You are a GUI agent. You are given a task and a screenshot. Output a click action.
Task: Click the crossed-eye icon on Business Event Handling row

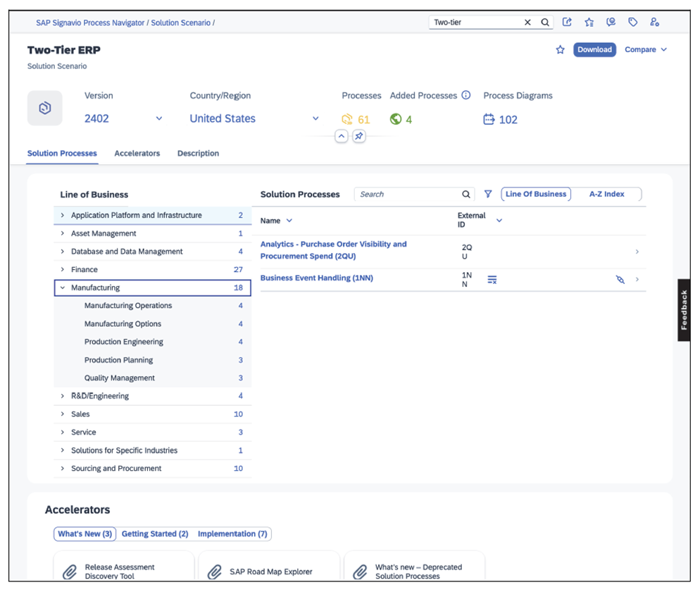tap(620, 279)
